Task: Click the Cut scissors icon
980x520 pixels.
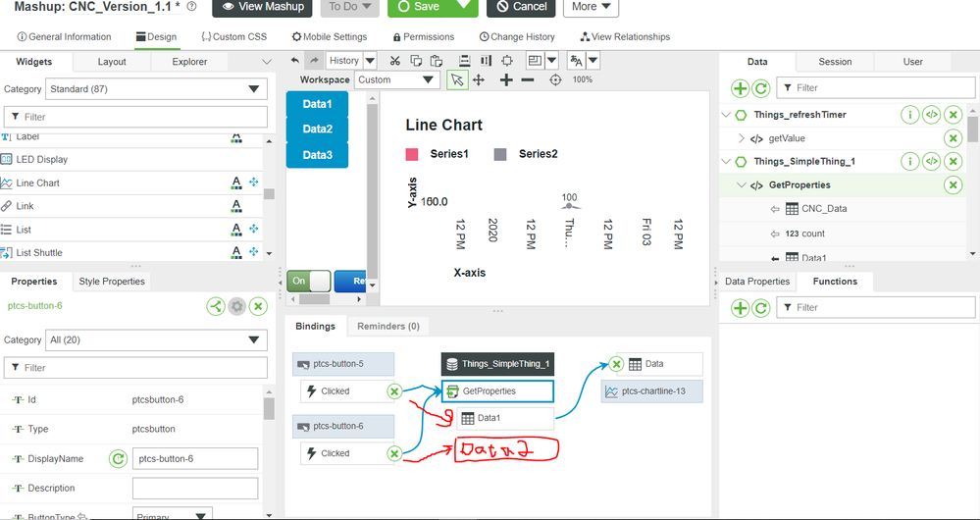Action: point(394,61)
